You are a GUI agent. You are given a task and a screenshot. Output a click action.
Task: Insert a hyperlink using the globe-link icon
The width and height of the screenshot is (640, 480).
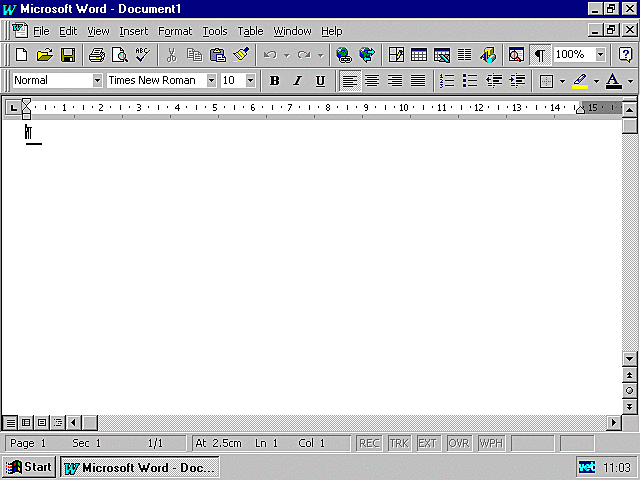344,55
